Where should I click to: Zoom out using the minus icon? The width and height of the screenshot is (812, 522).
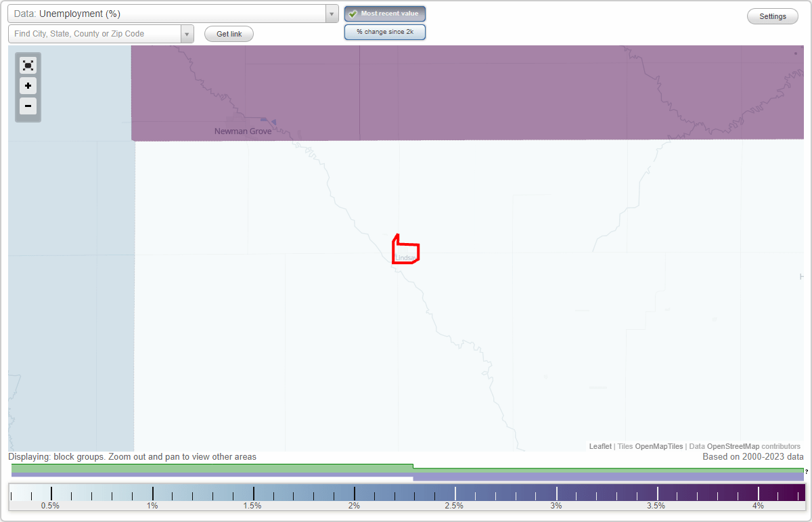(x=28, y=106)
